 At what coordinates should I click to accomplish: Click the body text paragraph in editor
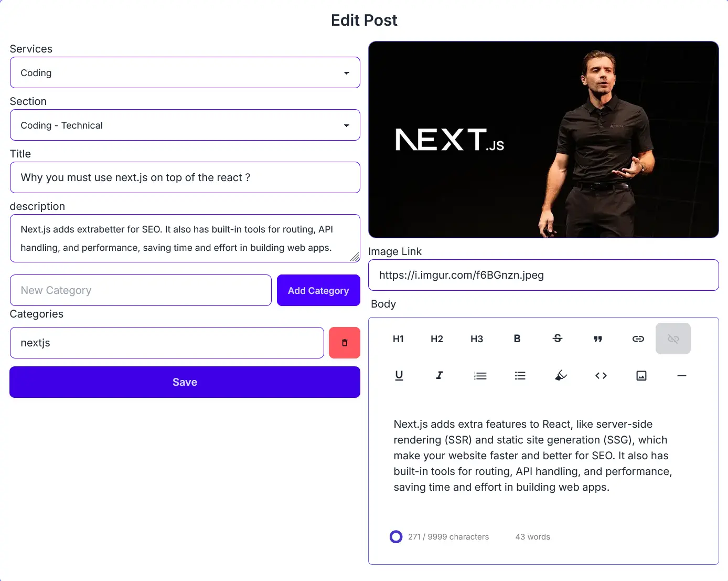tap(533, 456)
